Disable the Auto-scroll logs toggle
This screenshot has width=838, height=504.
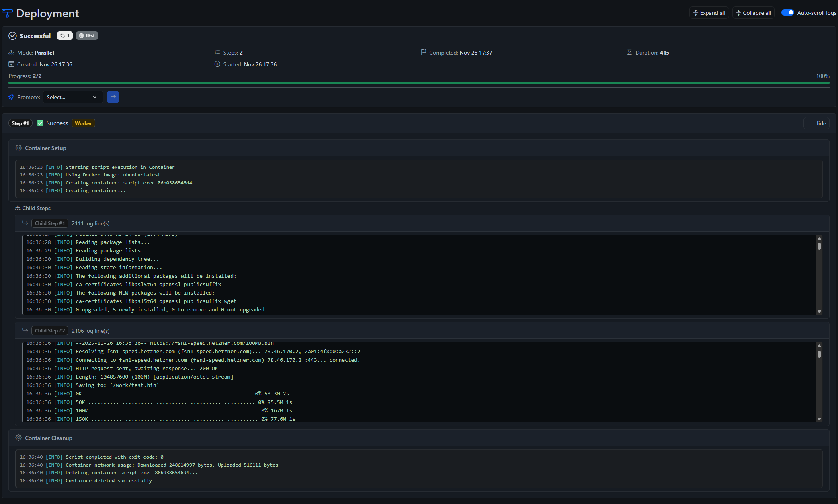(788, 12)
